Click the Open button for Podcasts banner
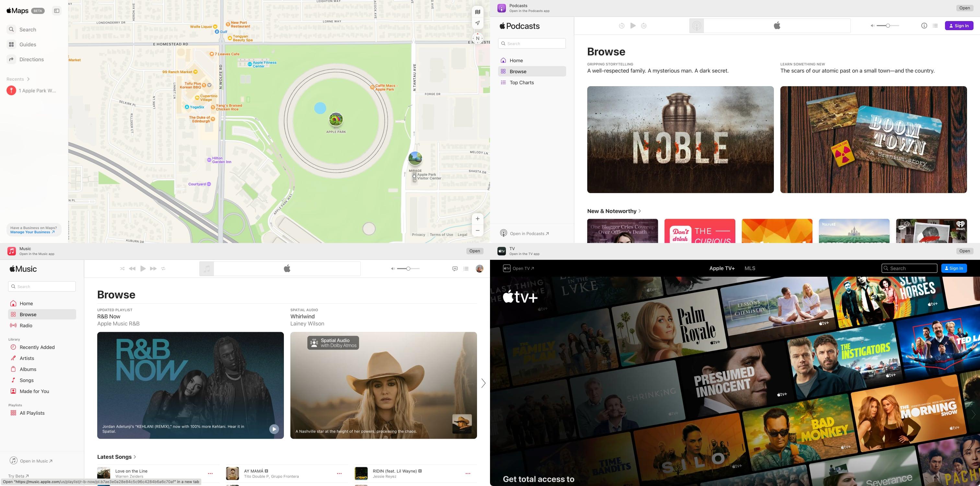The image size is (980, 486). (x=964, y=8)
